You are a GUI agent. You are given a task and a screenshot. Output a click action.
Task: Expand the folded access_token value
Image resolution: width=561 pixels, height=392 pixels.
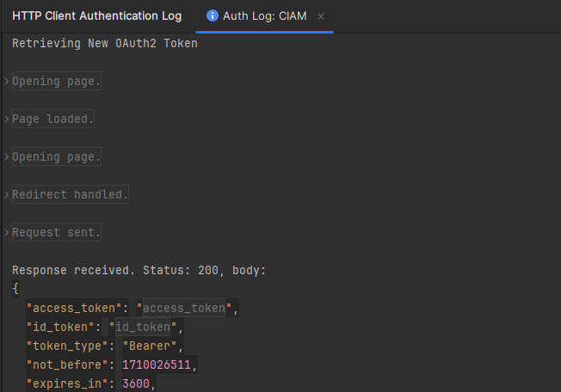click(184, 308)
